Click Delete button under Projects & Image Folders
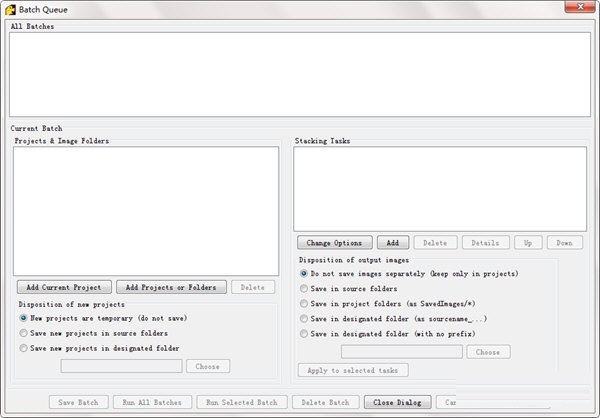The width and height of the screenshot is (600, 418). 253,287
